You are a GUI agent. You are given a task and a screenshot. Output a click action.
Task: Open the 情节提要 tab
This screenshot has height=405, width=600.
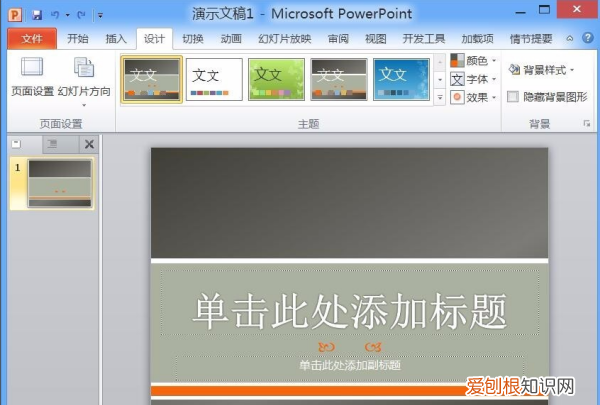pyautogui.click(x=531, y=39)
